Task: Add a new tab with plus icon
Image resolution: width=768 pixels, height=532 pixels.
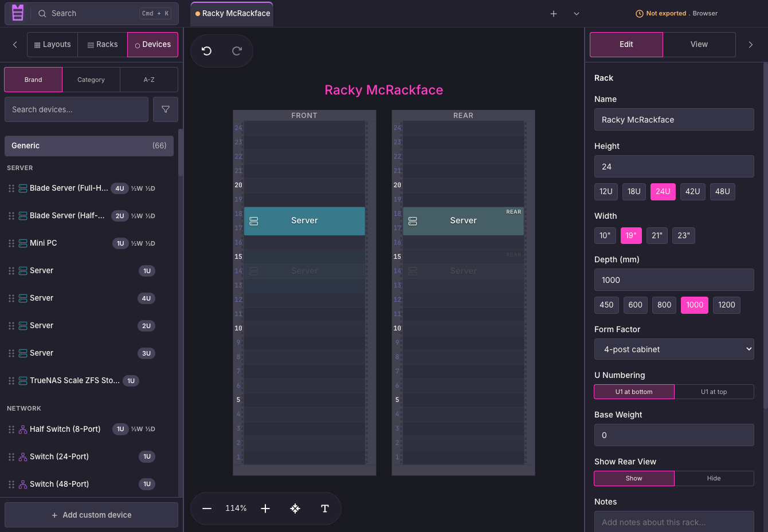Action: click(x=554, y=14)
